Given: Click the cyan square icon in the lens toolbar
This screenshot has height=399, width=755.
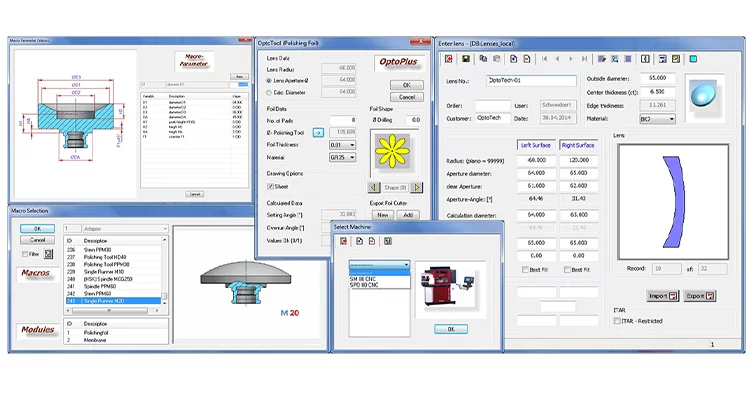Looking at the screenshot, I should 693,59.
